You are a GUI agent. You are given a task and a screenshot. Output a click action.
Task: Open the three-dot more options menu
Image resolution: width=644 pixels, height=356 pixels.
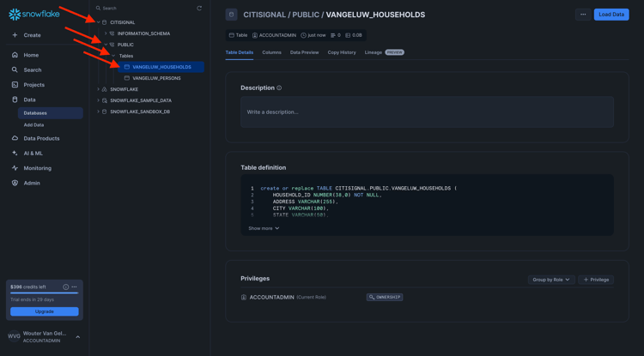[x=583, y=15]
